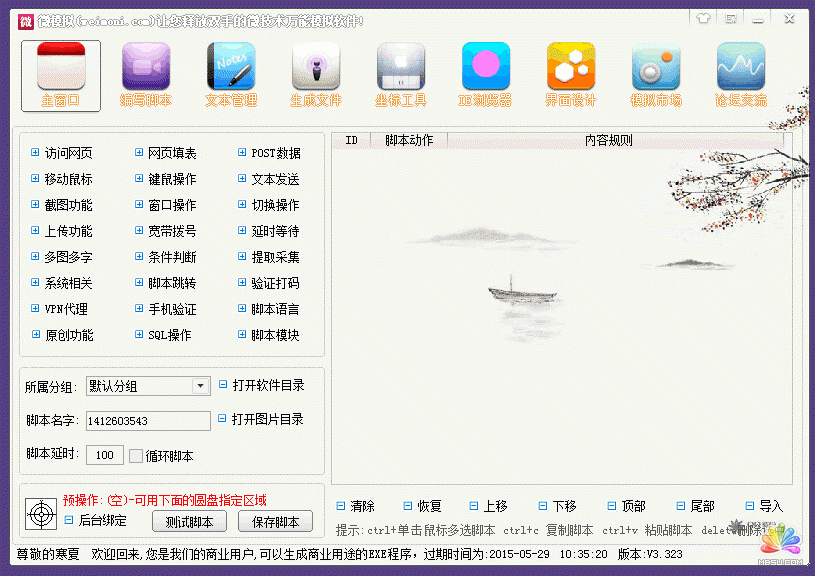This screenshot has width=815, height=576.
Task: Click the 测试脚本 test script button
Action: tap(189, 521)
